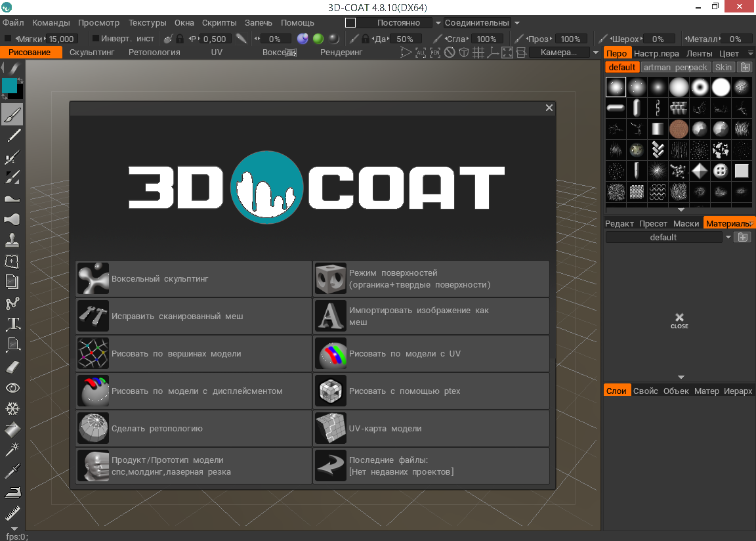Screen dimensions: 756x541
Task: Select the snowflake freeze tool
Action: (12, 409)
